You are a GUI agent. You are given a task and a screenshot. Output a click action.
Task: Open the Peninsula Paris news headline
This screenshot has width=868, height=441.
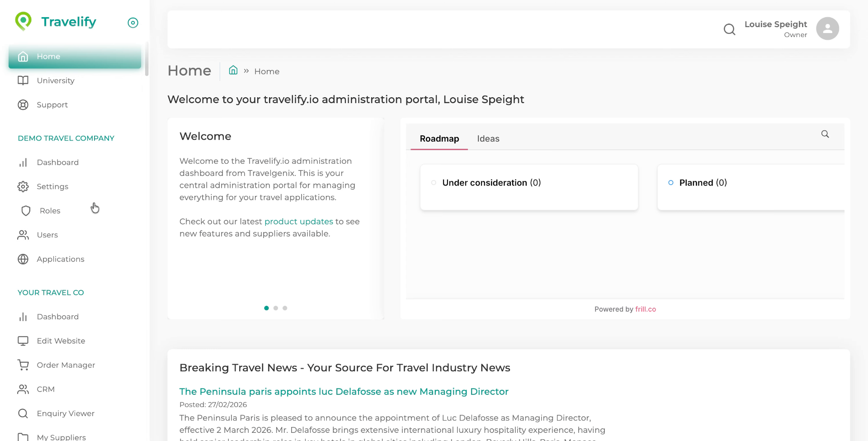344,392
